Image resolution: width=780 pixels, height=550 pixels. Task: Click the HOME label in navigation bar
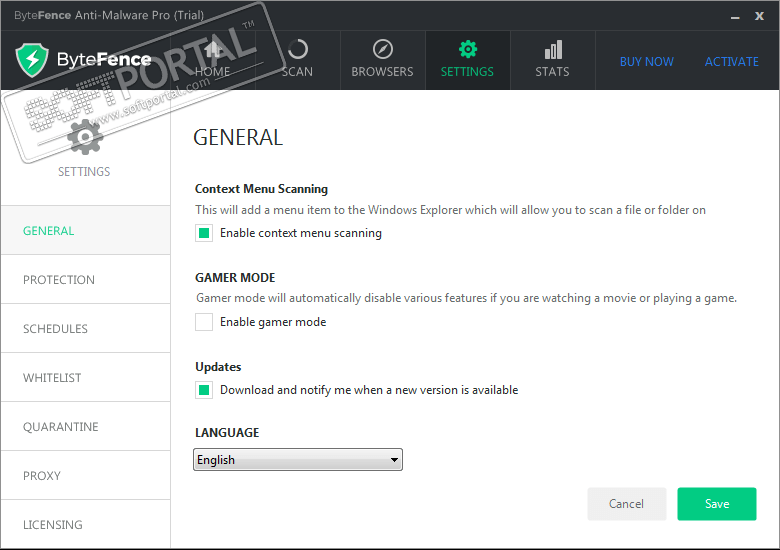[212, 72]
